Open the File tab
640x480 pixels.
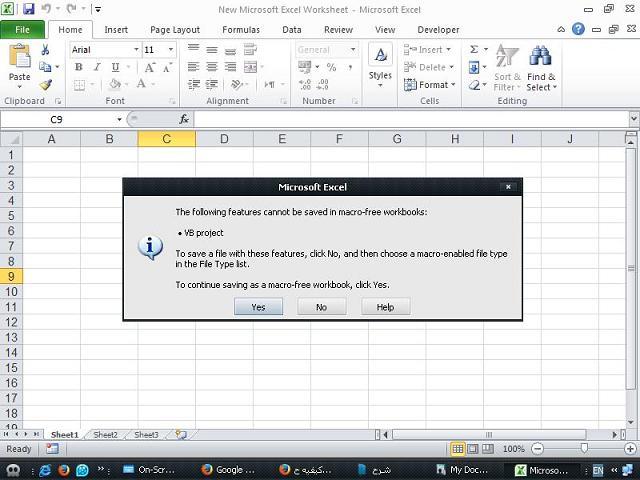(22, 30)
